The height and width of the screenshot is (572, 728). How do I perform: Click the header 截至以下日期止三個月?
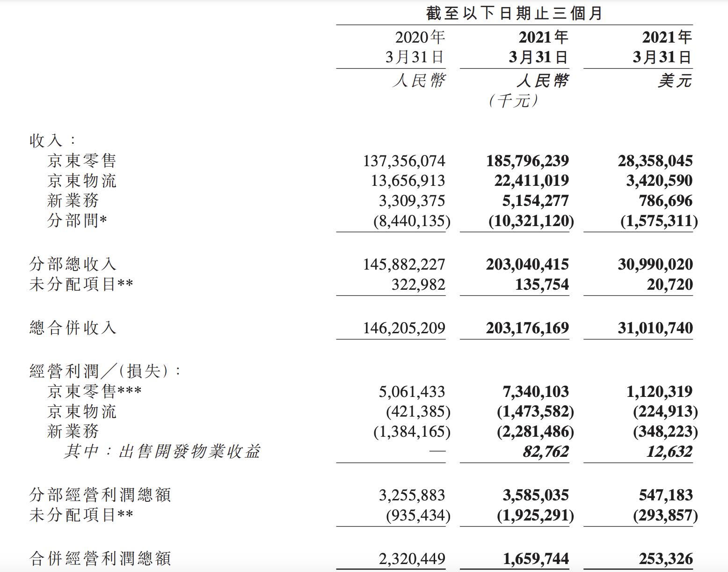(x=514, y=13)
